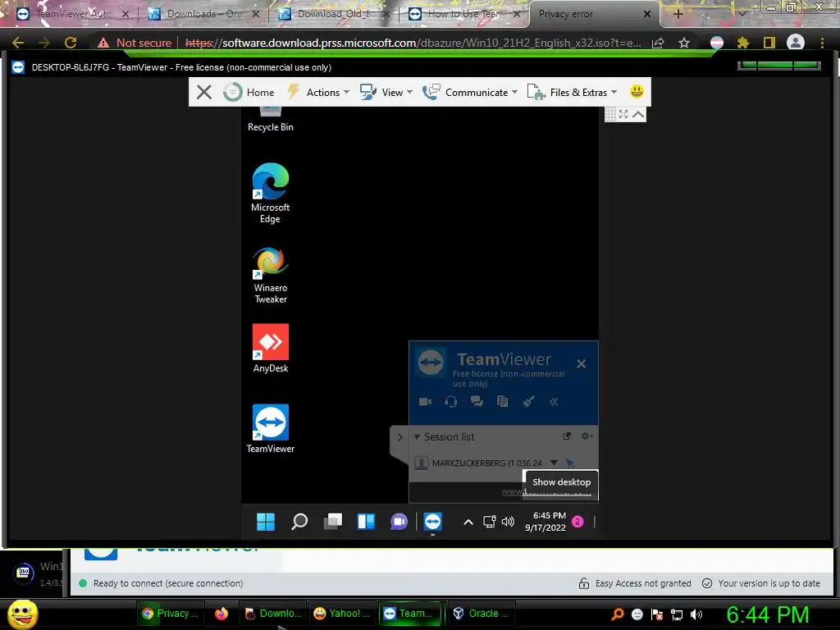Open the Recycle Bin on remote desktop
Viewport: 840px width, 630px height.
pos(271,119)
